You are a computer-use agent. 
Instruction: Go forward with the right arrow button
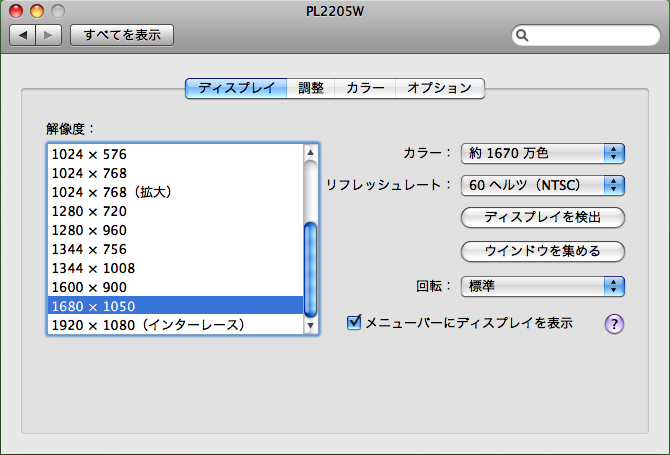pos(49,35)
